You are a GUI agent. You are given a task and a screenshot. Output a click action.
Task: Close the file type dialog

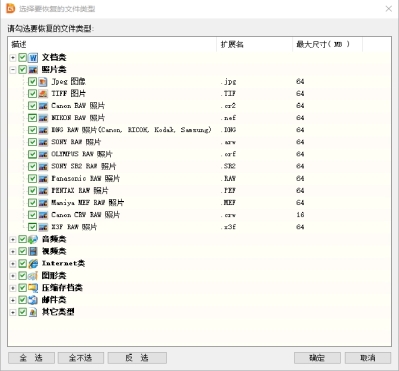point(389,9)
